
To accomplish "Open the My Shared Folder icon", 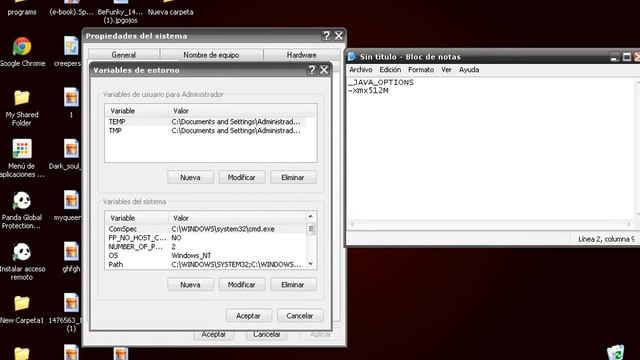I will 22,98.
